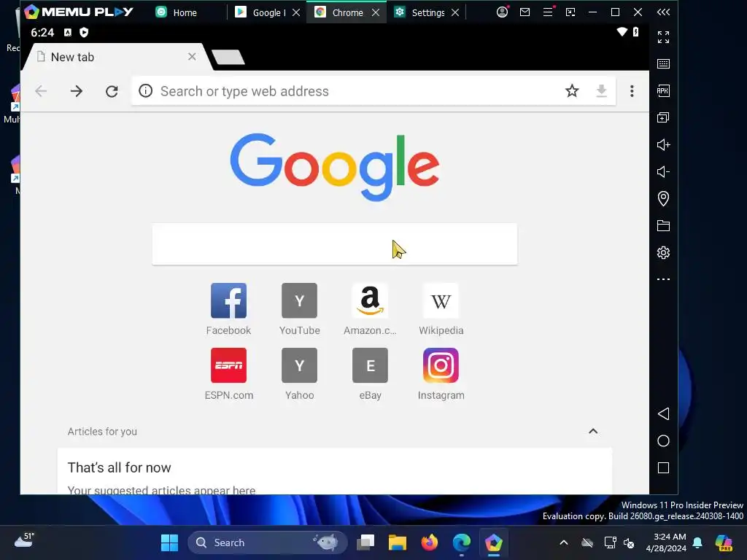
Task: Click the download page icon
Action: coord(602,90)
